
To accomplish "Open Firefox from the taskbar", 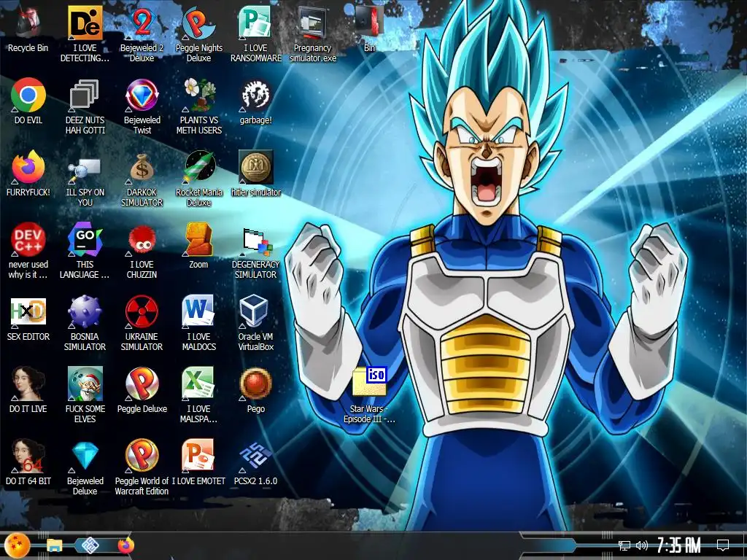I will click(x=125, y=545).
